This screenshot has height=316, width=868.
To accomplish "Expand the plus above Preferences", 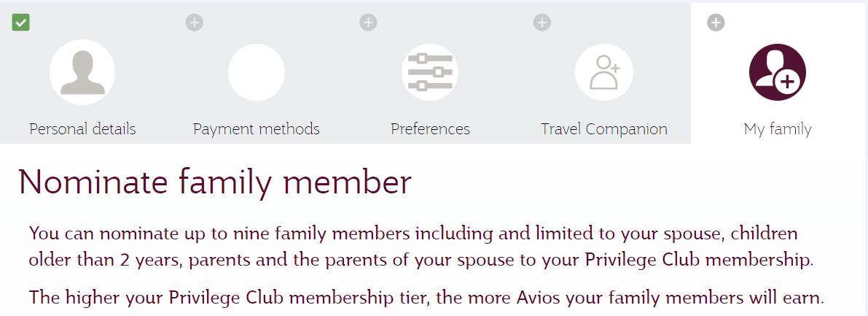I will click(368, 23).
